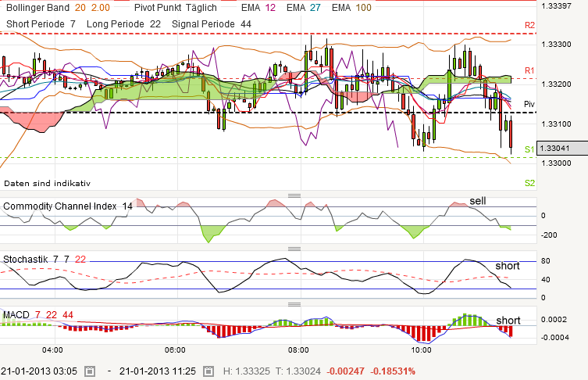Click the -0.00247 change value
Screen dimensions: 588x380
tap(345, 371)
